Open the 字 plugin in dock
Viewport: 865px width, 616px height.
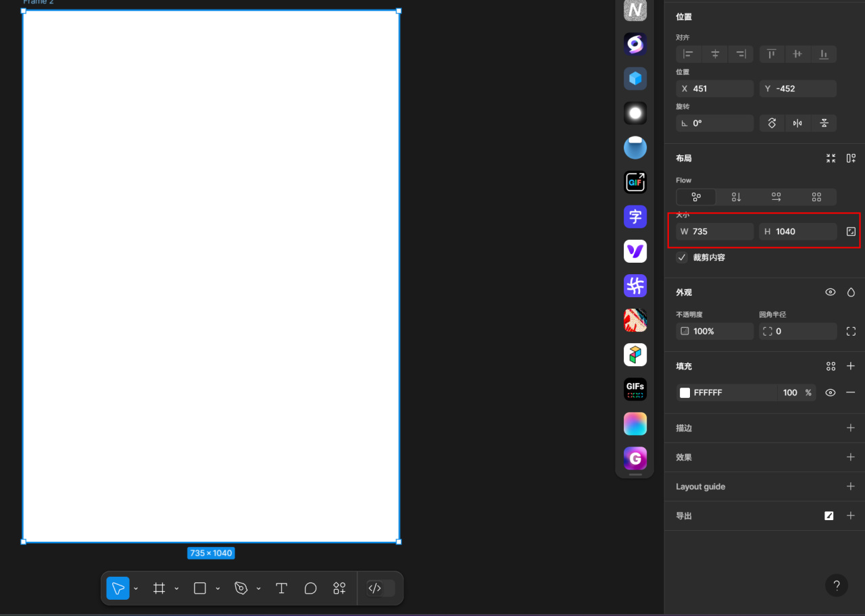click(x=635, y=217)
